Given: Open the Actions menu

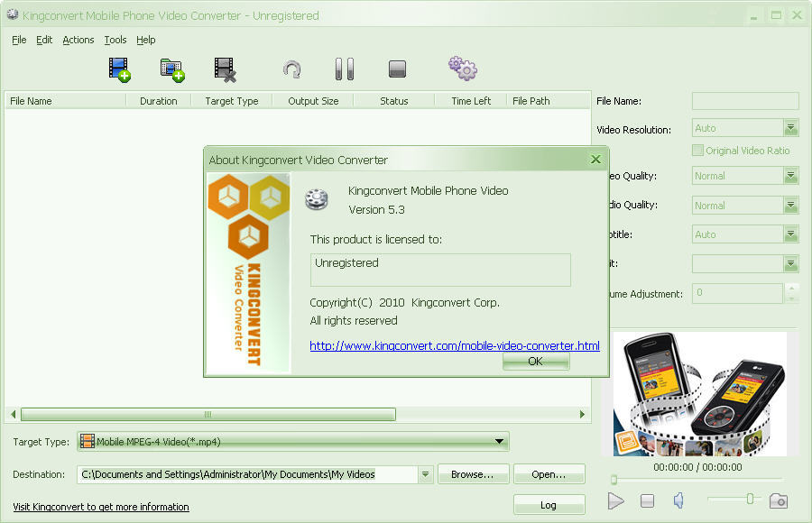Looking at the screenshot, I should point(78,40).
